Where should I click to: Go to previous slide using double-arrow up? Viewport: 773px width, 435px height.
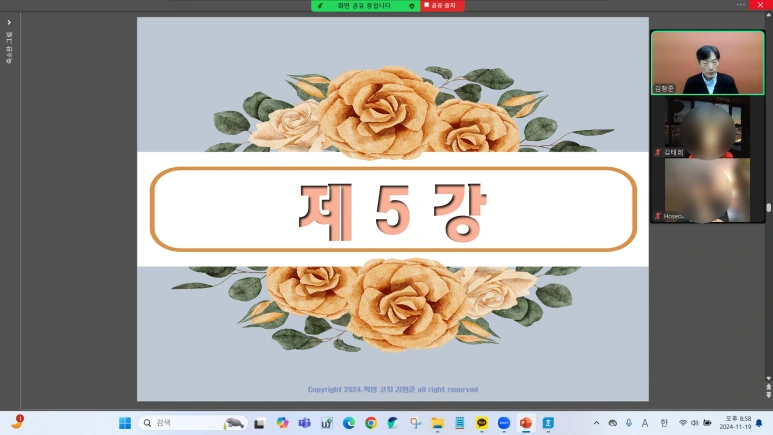(769, 387)
